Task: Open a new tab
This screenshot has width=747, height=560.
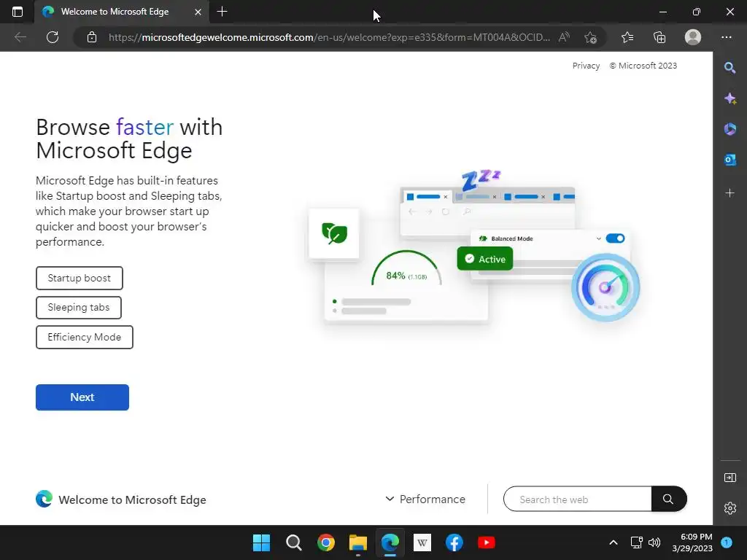Action: pos(222,12)
